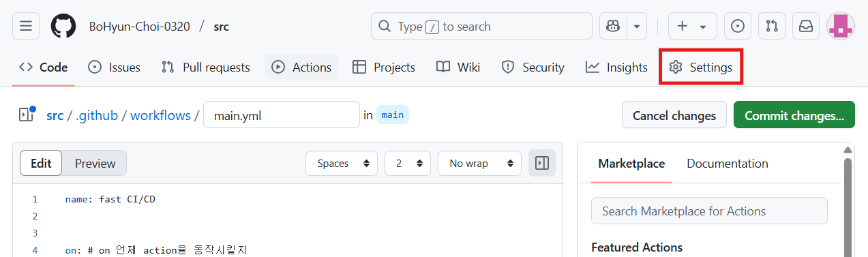
Task: Open the Spaces indent mode dropdown
Action: coord(342,164)
